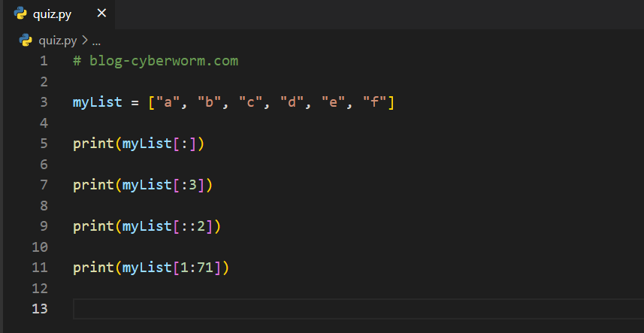644x333 pixels.
Task: Click the Python icon in quiz.py tab
Action: (x=20, y=14)
